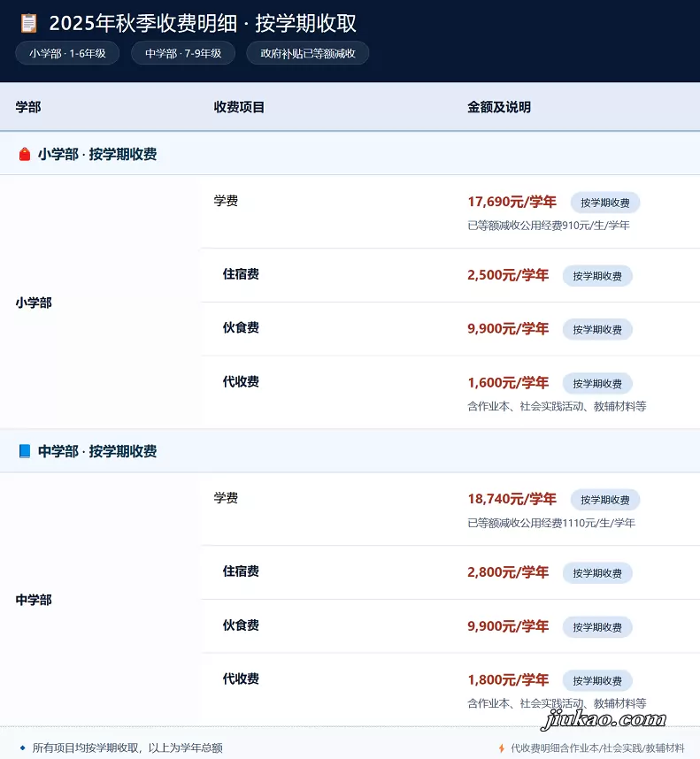The height and width of the screenshot is (759, 700).
Task: Click the blue book icon for 中学部
Action: 25,451
